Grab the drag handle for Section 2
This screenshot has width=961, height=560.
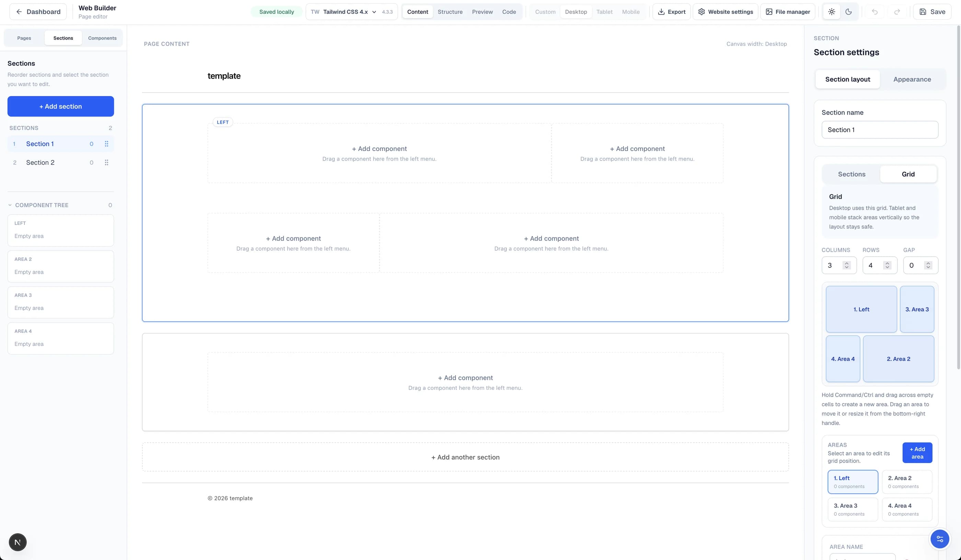click(106, 162)
